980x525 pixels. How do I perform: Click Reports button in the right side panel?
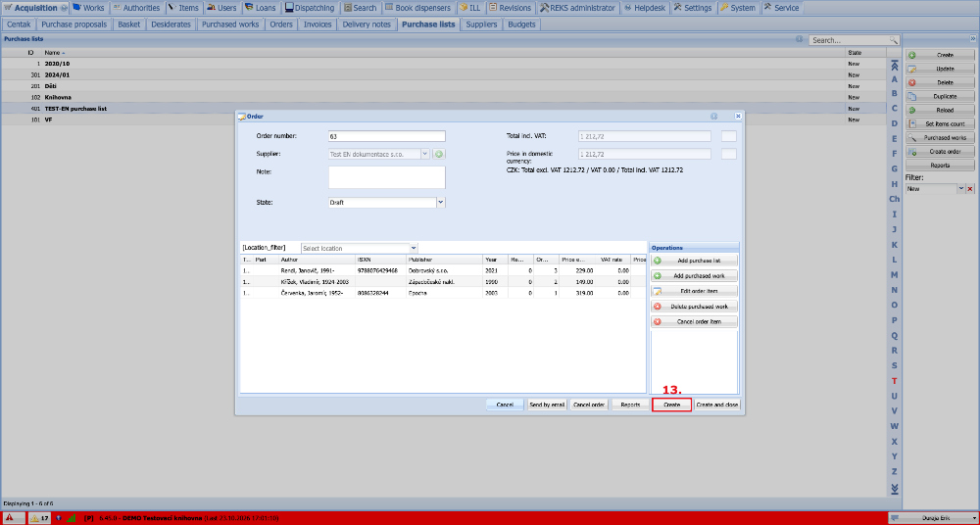(941, 165)
